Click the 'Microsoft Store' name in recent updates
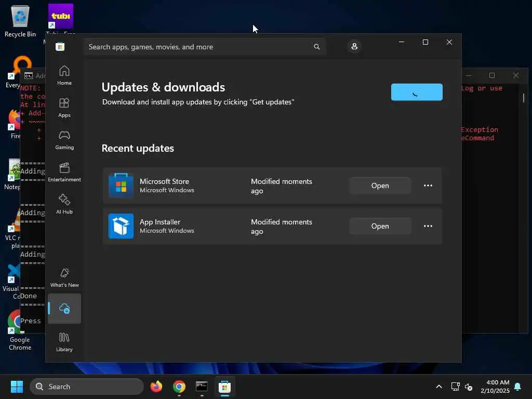Viewport: 532px width, 399px height. [164, 181]
